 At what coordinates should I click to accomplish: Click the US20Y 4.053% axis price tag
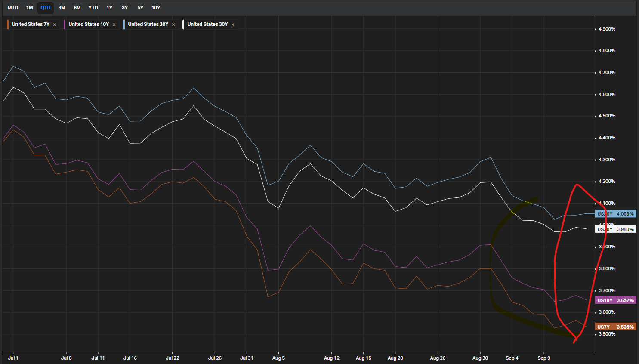coord(615,214)
